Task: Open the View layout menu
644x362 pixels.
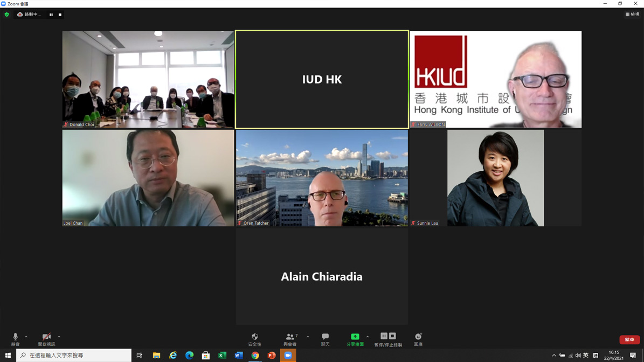Action: [632, 15]
